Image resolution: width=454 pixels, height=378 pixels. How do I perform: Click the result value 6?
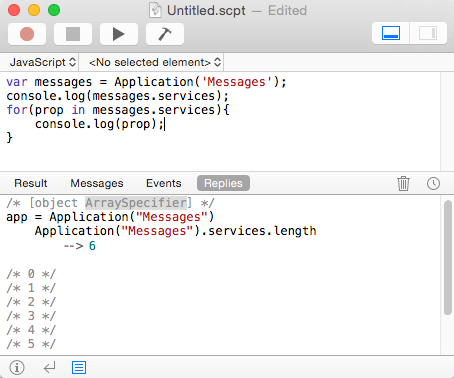[x=92, y=246]
